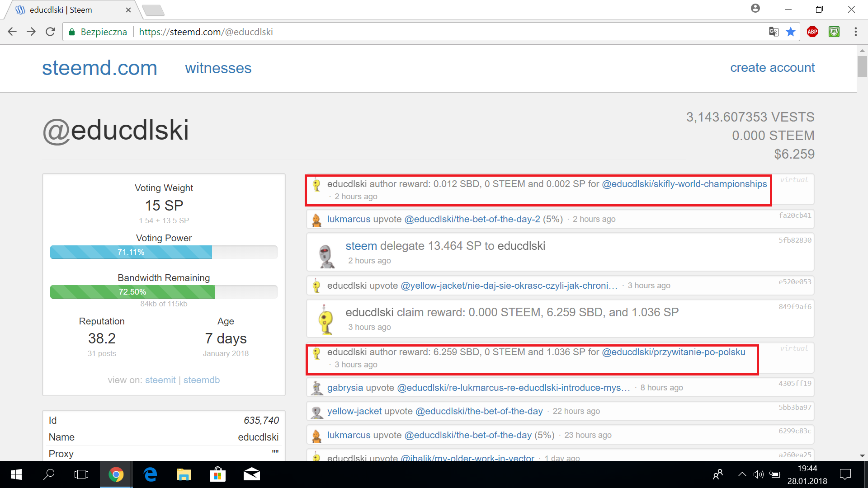
Task: Expand hidden system tray icons chevron
Action: tap(742, 474)
